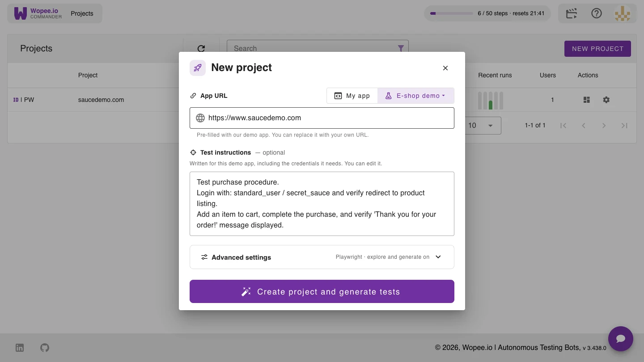Click the steps usage progress bar

[x=451, y=13]
